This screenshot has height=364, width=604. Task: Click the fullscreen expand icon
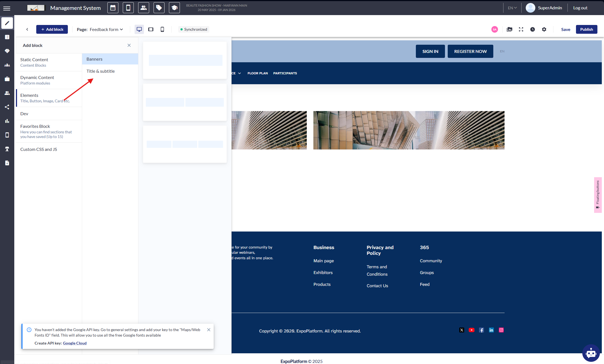click(x=521, y=29)
